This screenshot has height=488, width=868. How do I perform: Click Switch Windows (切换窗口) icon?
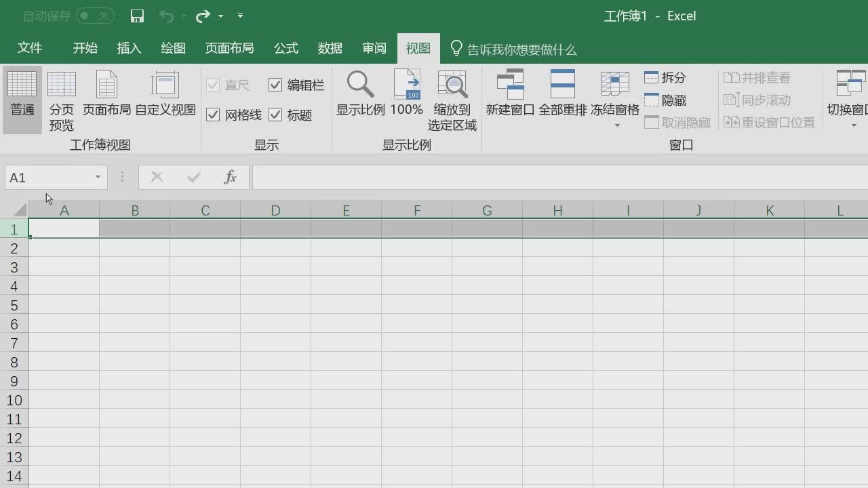click(x=851, y=84)
